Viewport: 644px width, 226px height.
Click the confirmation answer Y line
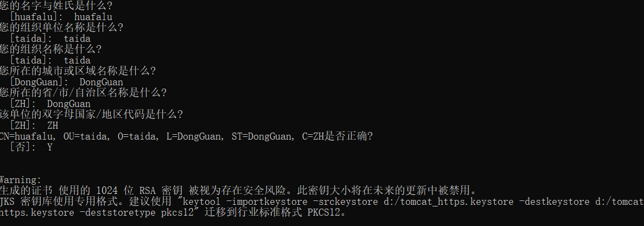click(31, 147)
